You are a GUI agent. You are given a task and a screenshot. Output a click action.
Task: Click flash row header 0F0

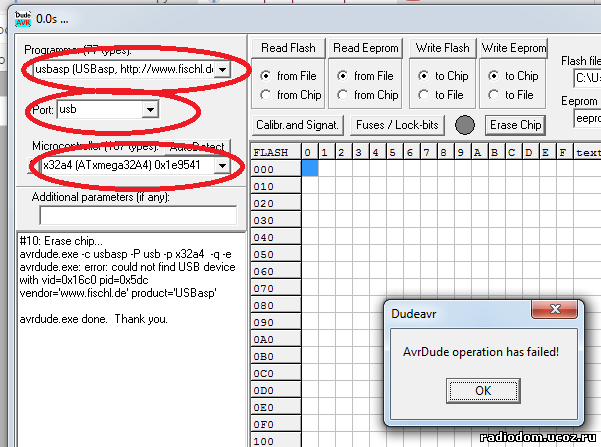coord(276,424)
